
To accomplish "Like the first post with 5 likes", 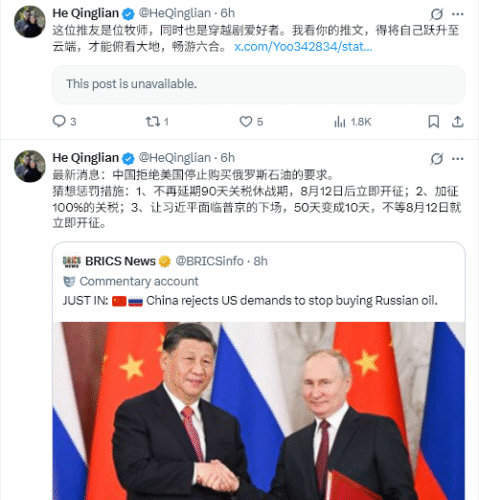I will coord(246,121).
